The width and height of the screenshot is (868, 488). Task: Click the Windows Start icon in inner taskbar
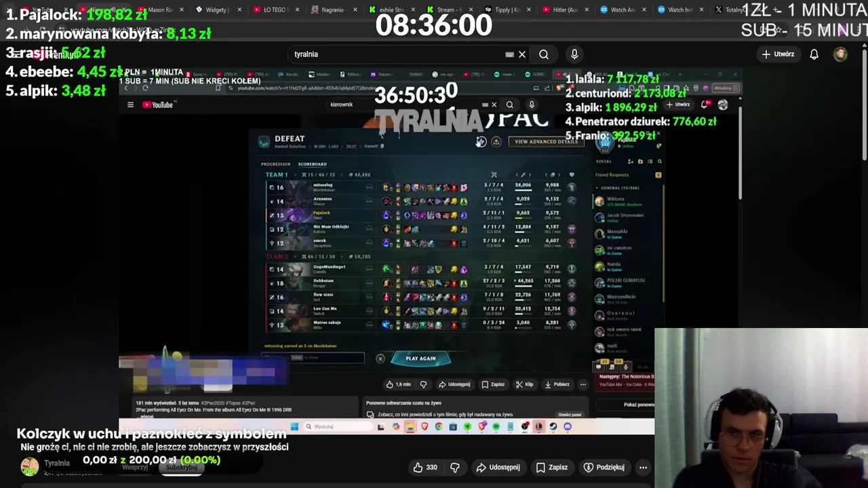[294, 426]
